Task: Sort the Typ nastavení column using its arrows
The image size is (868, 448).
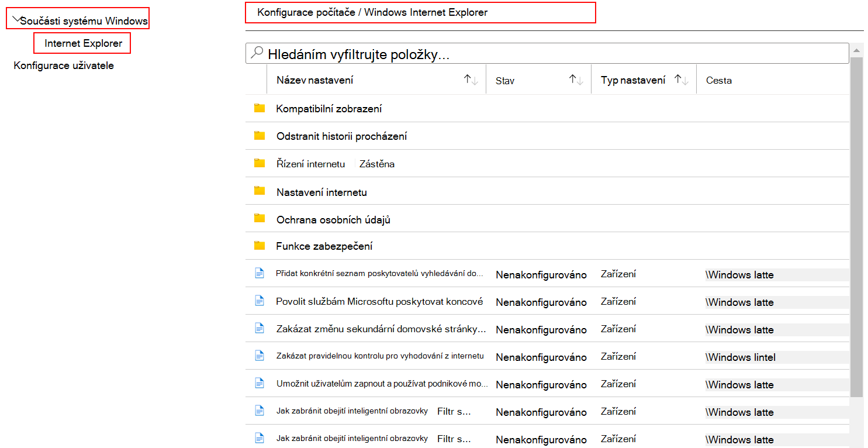Action: coord(682,80)
